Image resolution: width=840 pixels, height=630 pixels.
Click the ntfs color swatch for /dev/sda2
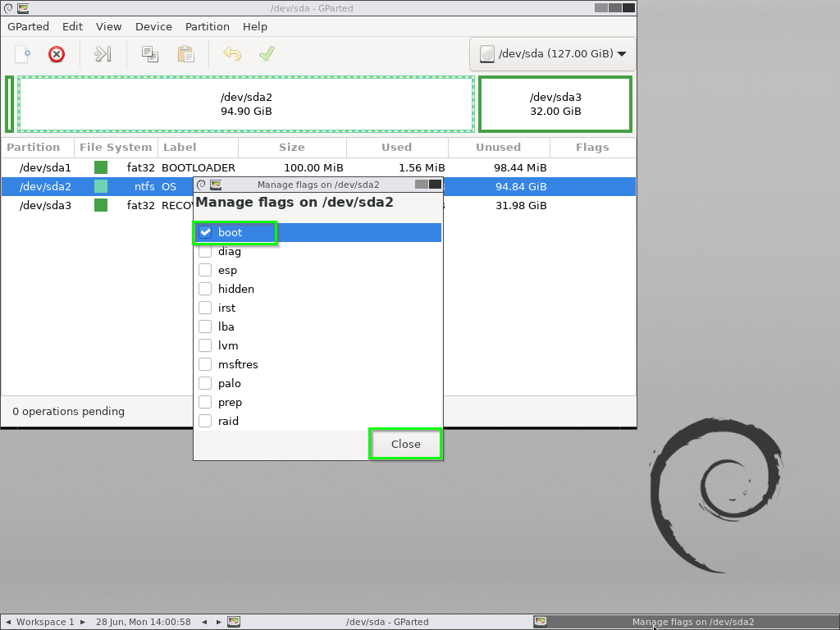click(101, 186)
